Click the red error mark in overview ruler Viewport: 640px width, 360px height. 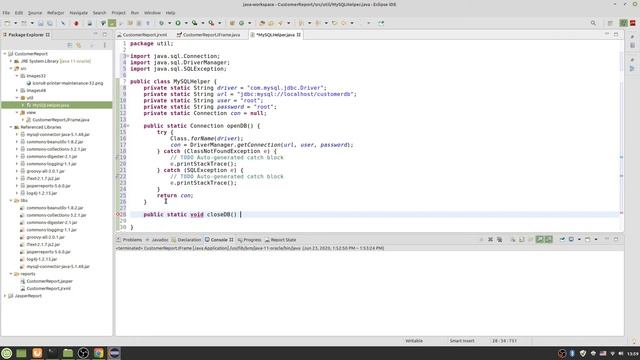coord(621,213)
